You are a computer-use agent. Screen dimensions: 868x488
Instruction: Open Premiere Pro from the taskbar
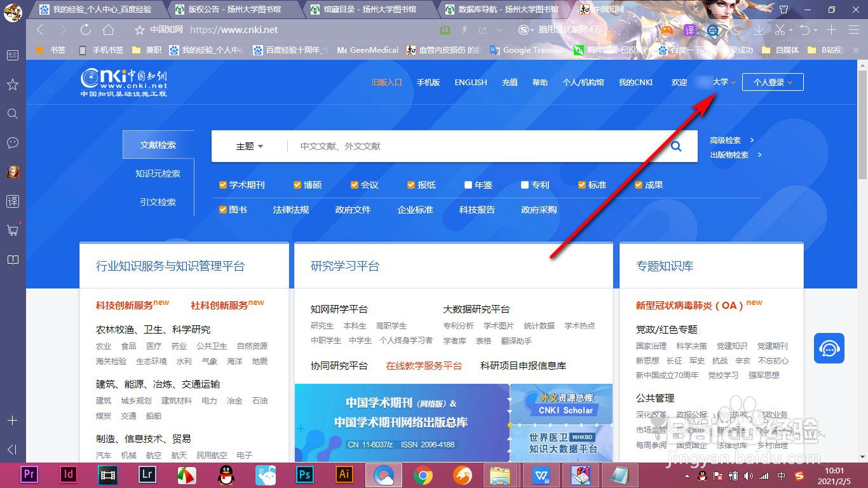click(x=29, y=475)
